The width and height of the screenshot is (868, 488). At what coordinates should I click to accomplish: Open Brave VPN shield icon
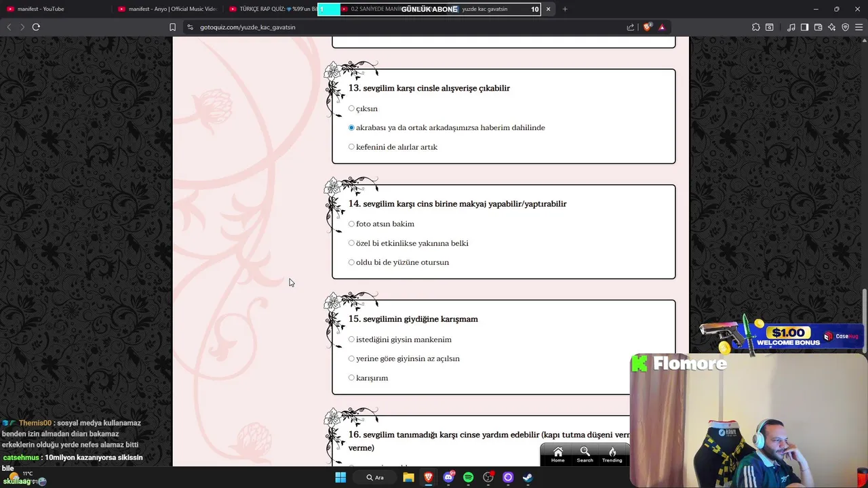tap(846, 27)
